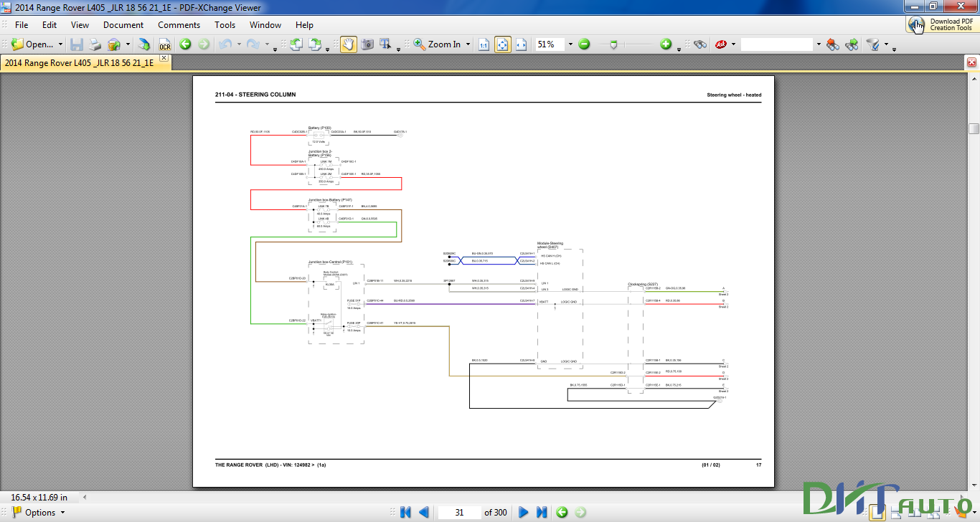The height and width of the screenshot is (522, 980).
Task: Open the Comments menu
Action: (x=179, y=24)
